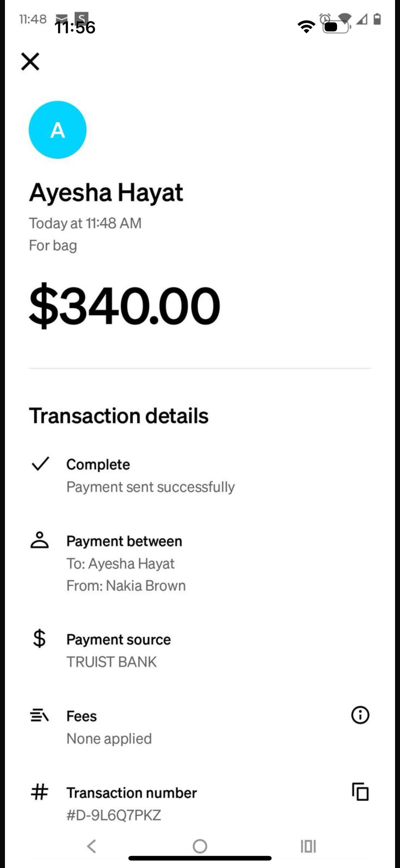Tap the blue avatar circle with letter A
Screen dimensions: 400x868
click(57, 130)
